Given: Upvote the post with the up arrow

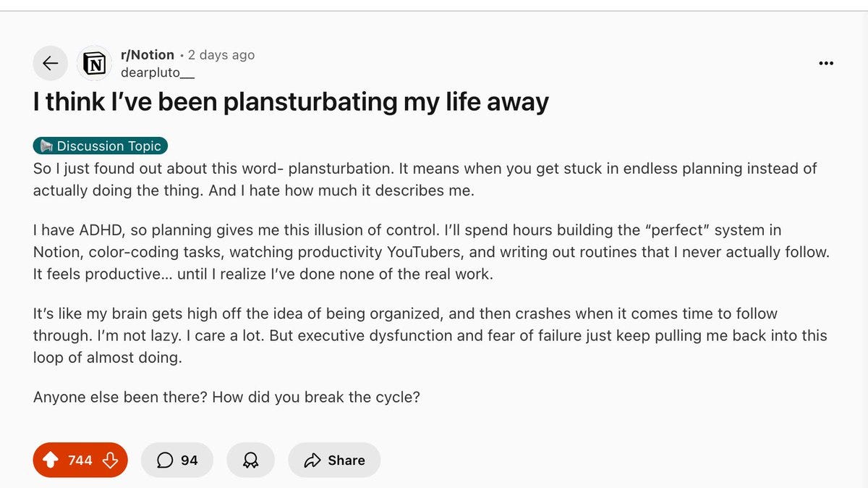Looking at the screenshot, I should (x=51, y=460).
